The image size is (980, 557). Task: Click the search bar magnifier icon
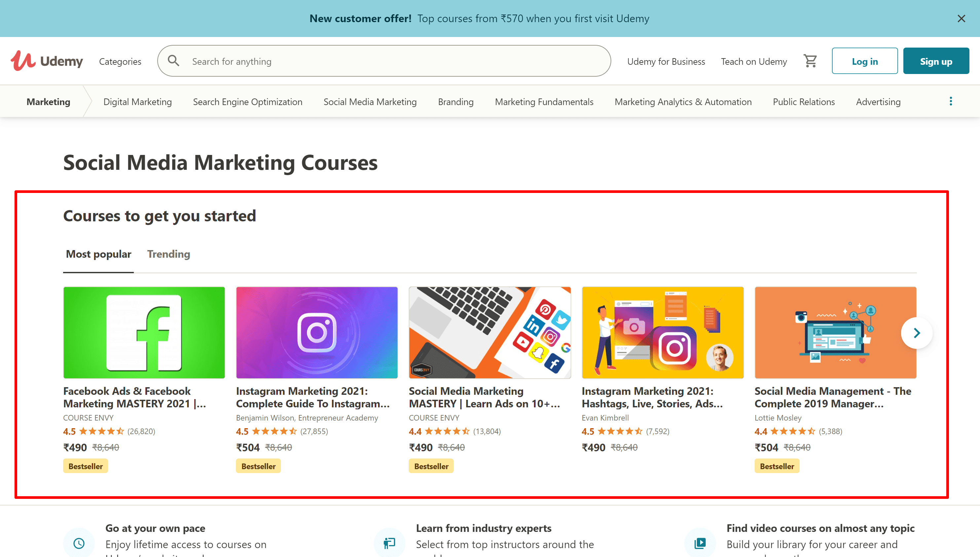(x=174, y=60)
